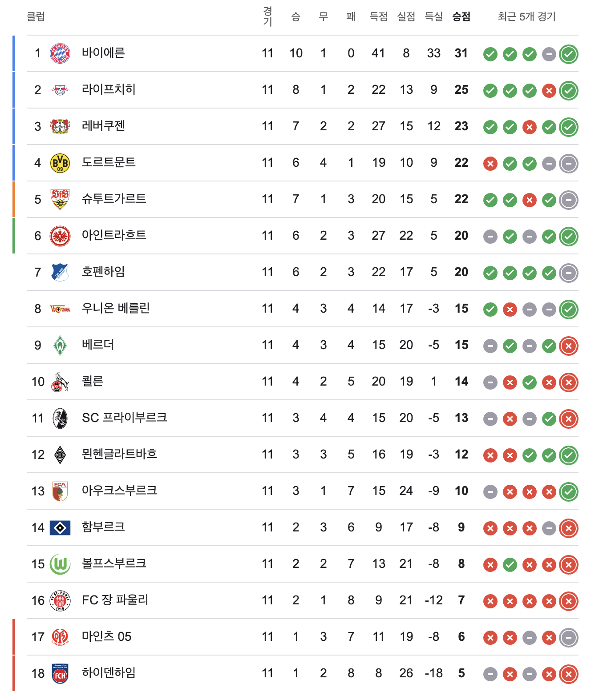
Task: Click the RB Leipzig club crest
Action: pyautogui.click(x=60, y=90)
